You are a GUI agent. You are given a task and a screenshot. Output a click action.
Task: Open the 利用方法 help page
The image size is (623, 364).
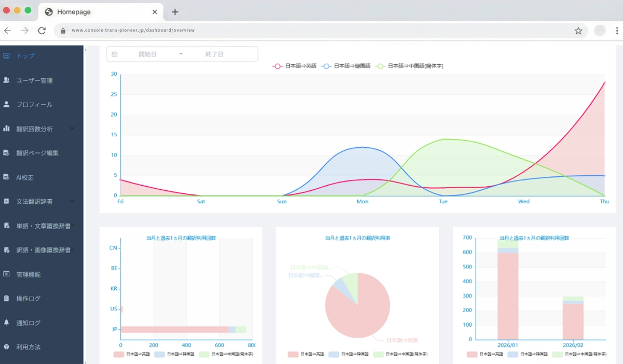[x=29, y=347]
